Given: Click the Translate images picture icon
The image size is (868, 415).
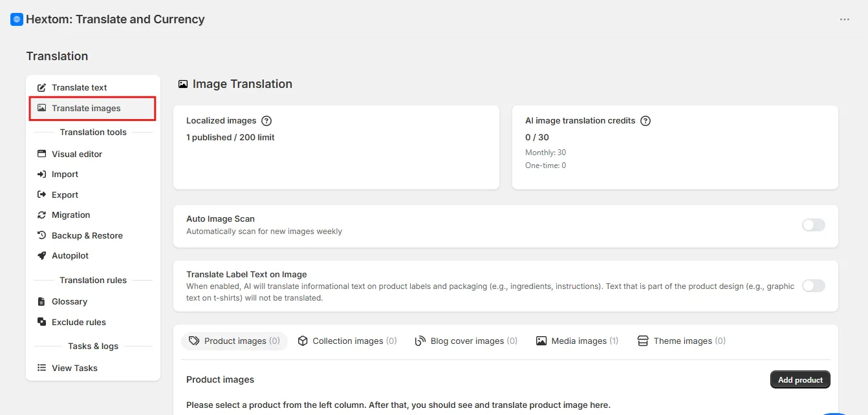Looking at the screenshot, I should point(41,108).
